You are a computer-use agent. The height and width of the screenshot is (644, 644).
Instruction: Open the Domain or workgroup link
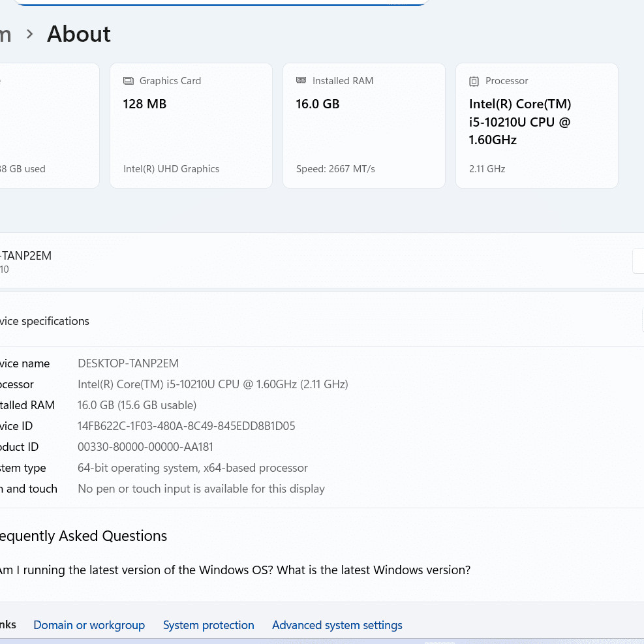[x=89, y=625]
